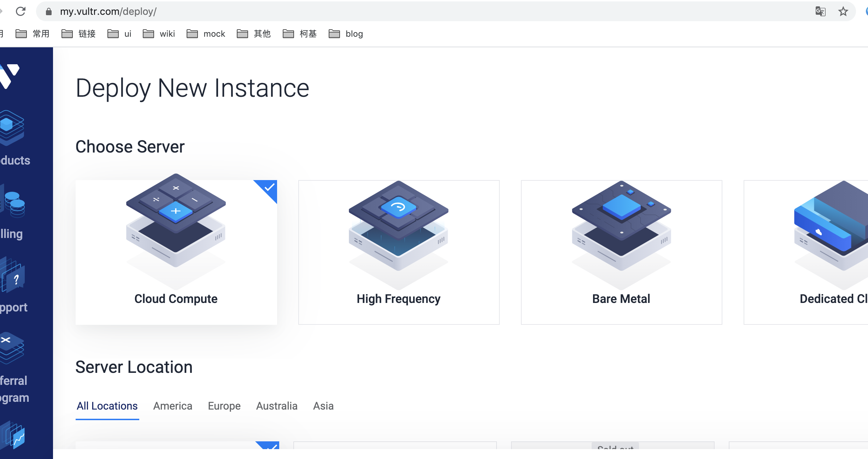Reload the page
This screenshot has width=868, height=459.
pos(21,12)
